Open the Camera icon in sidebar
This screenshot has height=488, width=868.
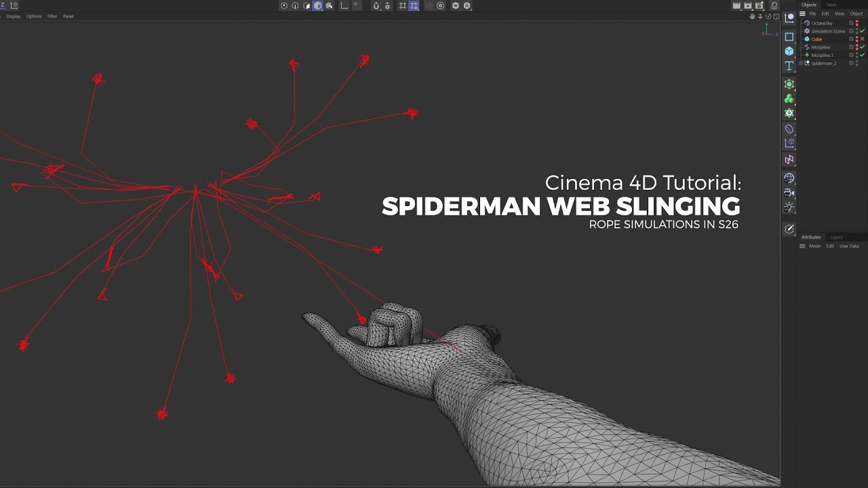[789, 193]
